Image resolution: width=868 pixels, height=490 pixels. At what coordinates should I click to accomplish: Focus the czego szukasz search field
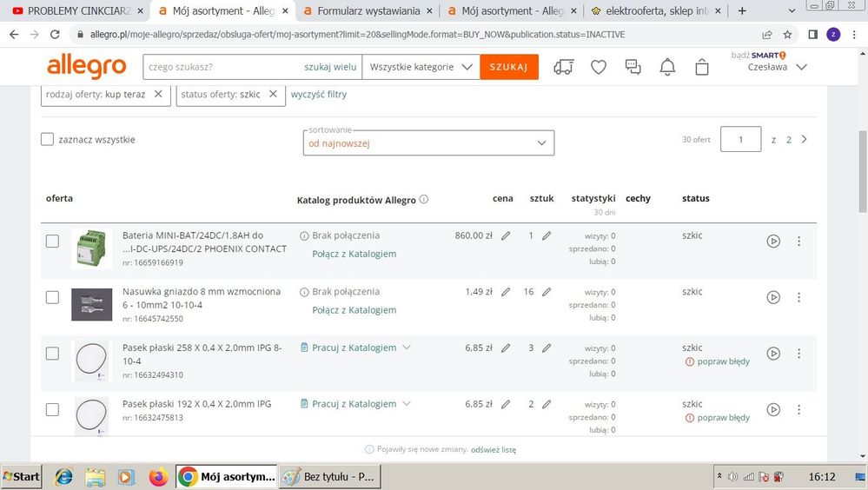point(222,67)
